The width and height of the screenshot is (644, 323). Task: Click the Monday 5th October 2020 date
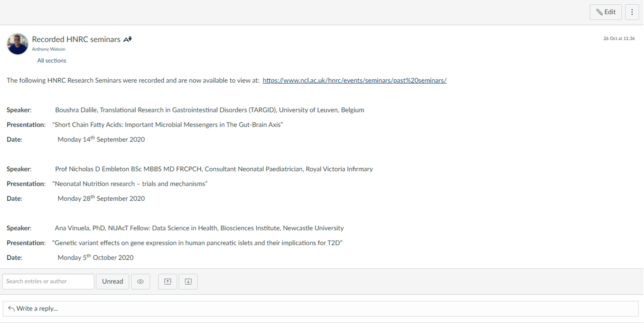coord(95,258)
